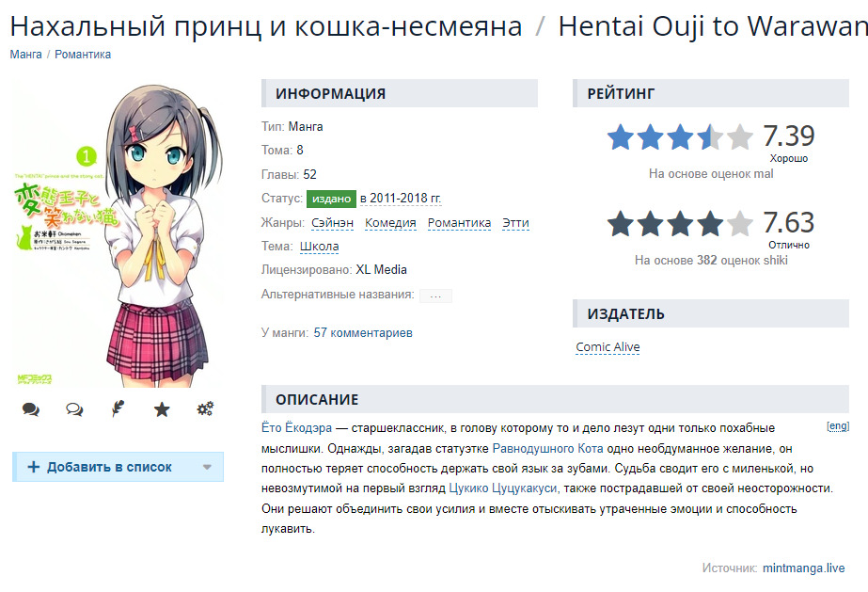The width and height of the screenshot is (868, 592).
Task: Open the list status dropdown arrow
Action: pyautogui.click(x=207, y=468)
